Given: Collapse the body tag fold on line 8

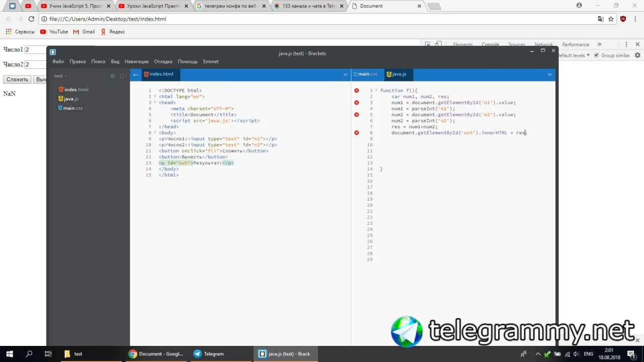Looking at the screenshot, I should pos(155,133).
